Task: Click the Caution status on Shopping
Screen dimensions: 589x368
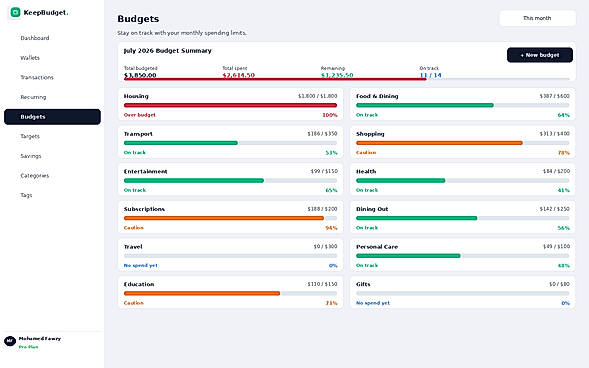Action: (366, 152)
